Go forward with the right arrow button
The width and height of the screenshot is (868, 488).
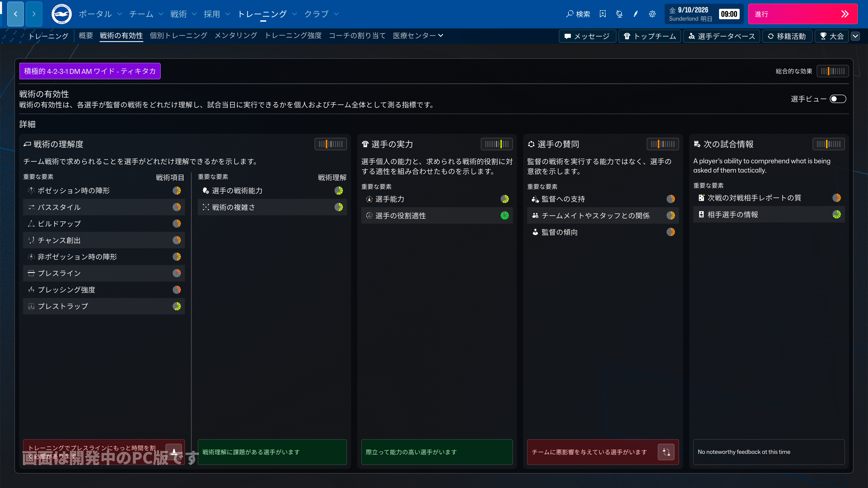pyautogui.click(x=34, y=14)
